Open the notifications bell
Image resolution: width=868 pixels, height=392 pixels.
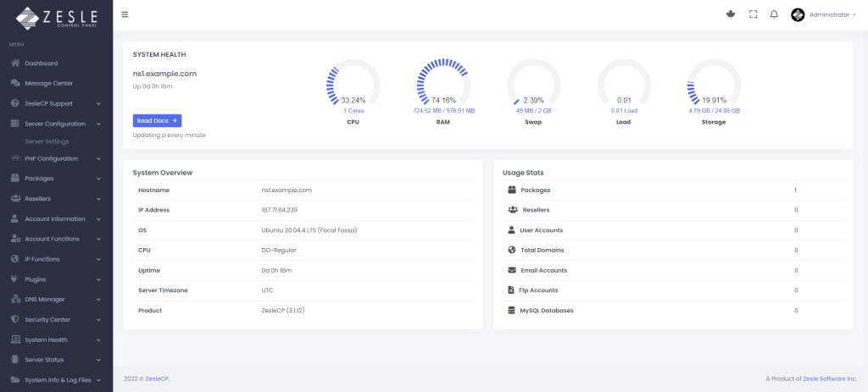point(774,14)
